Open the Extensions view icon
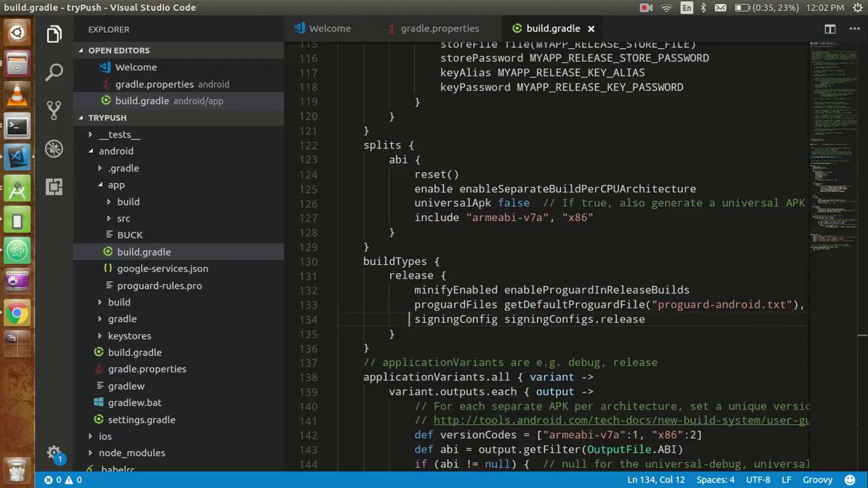Image resolution: width=868 pixels, height=488 pixels. pyautogui.click(x=54, y=186)
